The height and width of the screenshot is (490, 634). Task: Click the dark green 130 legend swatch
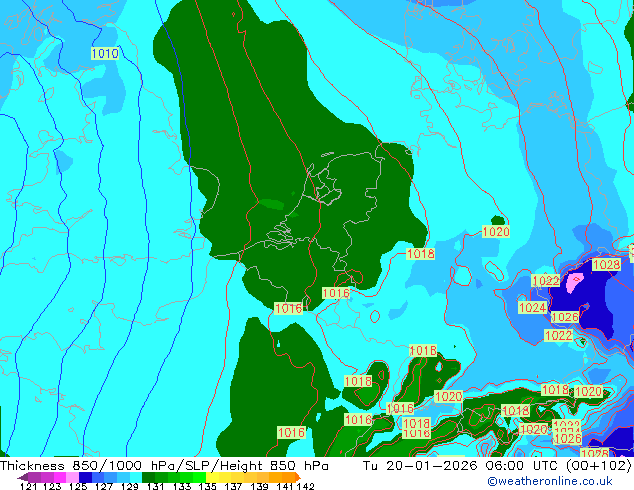tap(148, 477)
